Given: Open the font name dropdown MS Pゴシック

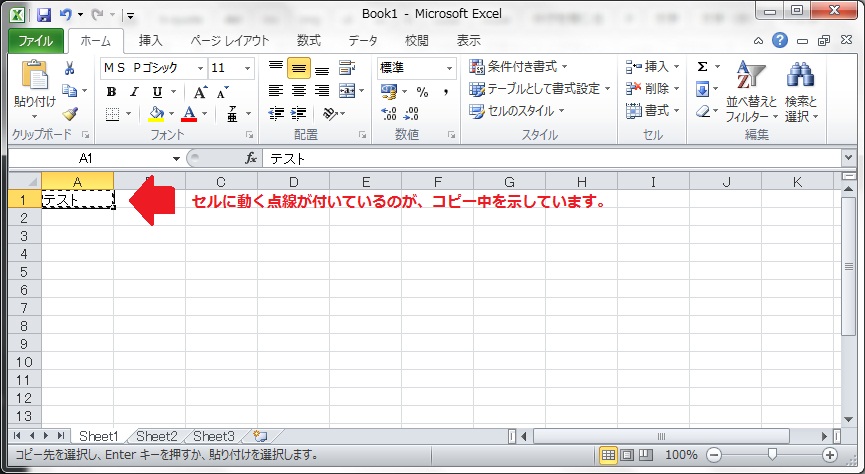Looking at the screenshot, I should 200,68.
